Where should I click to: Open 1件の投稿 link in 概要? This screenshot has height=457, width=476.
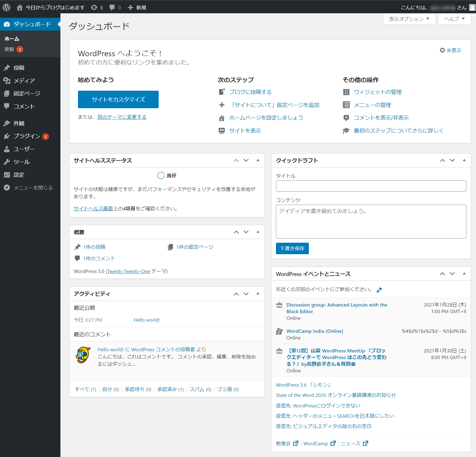tap(94, 247)
